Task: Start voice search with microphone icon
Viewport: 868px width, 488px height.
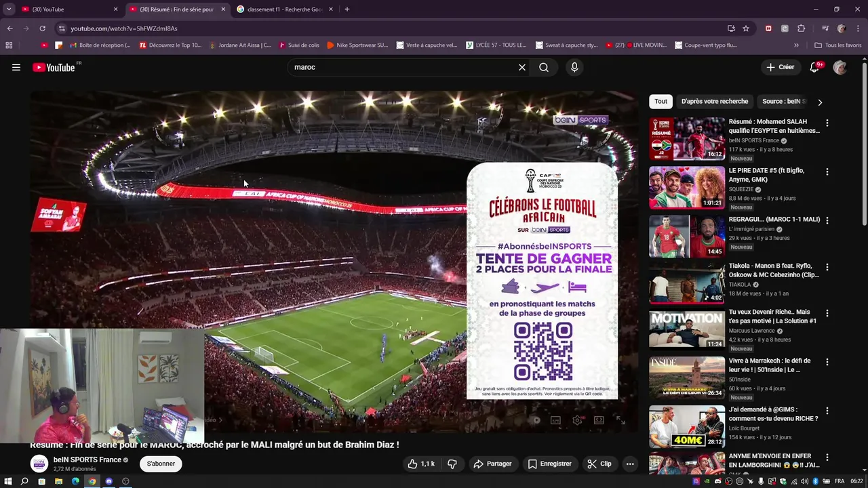Action: pyautogui.click(x=574, y=67)
